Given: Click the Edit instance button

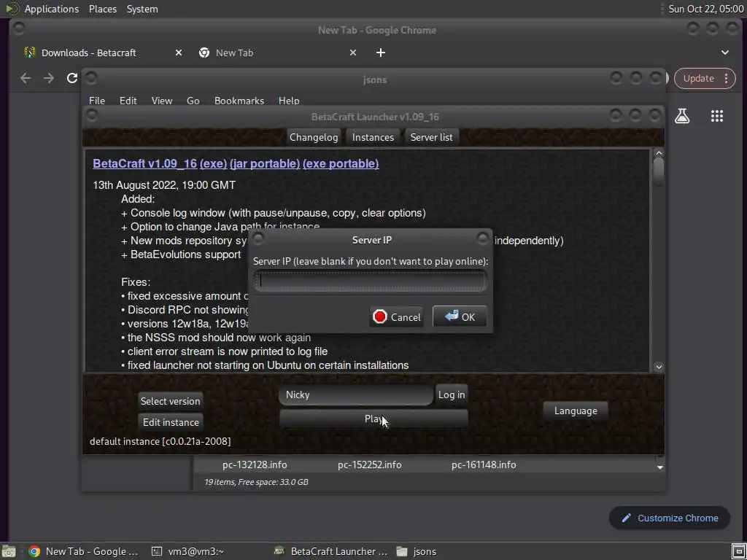Looking at the screenshot, I should 171,422.
